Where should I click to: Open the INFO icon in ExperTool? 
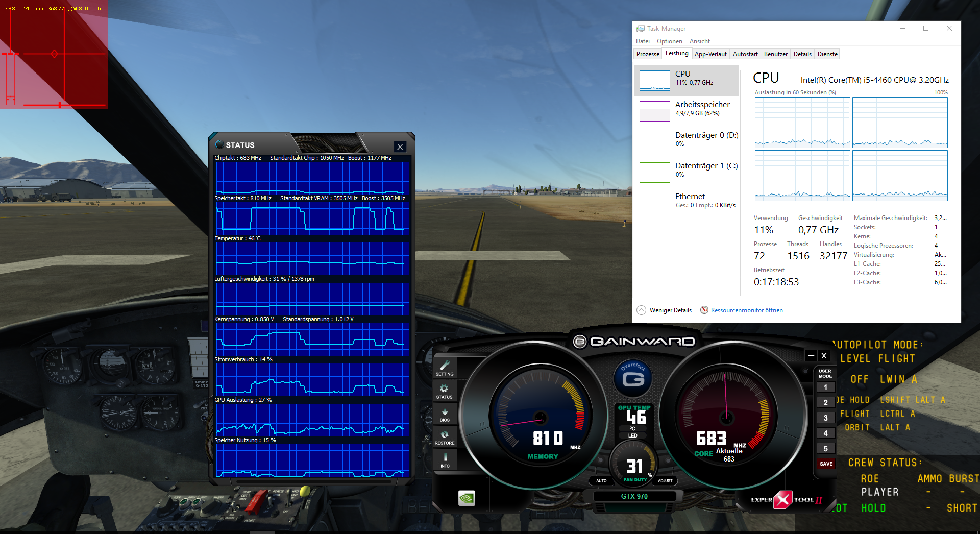(445, 460)
